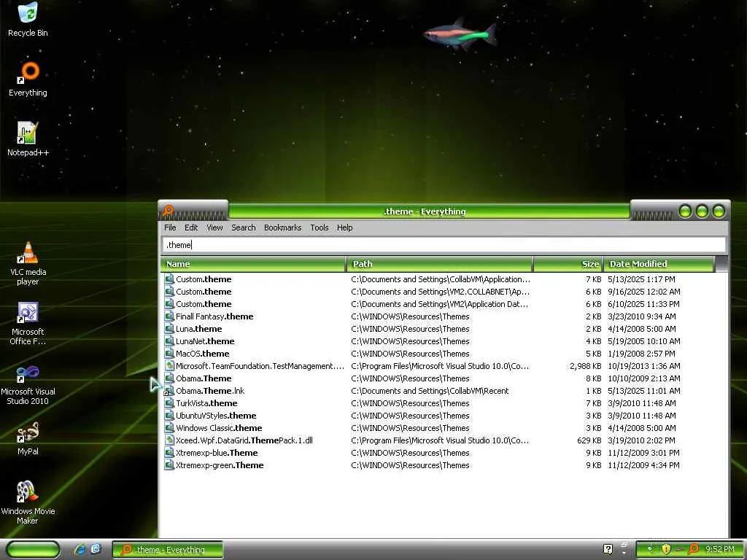Viewport: 747px width, 560px height.
Task: Click the middle round title bar button
Action: (x=702, y=211)
